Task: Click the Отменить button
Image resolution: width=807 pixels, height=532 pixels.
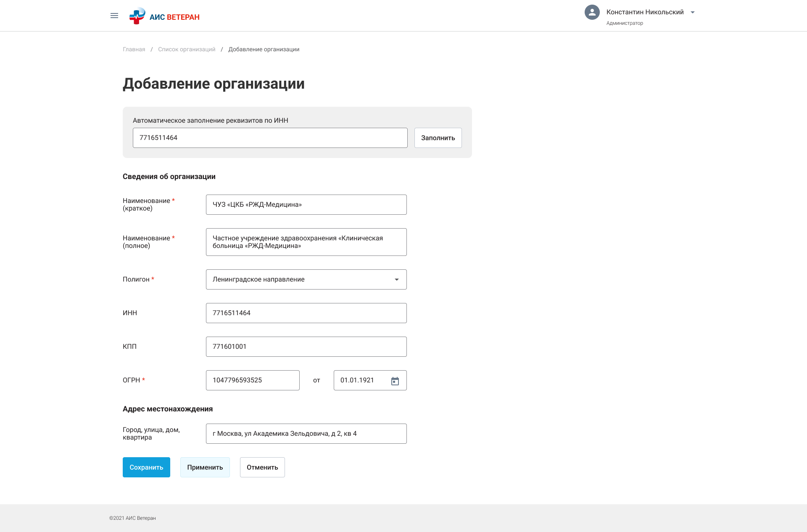Action: click(x=262, y=467)
